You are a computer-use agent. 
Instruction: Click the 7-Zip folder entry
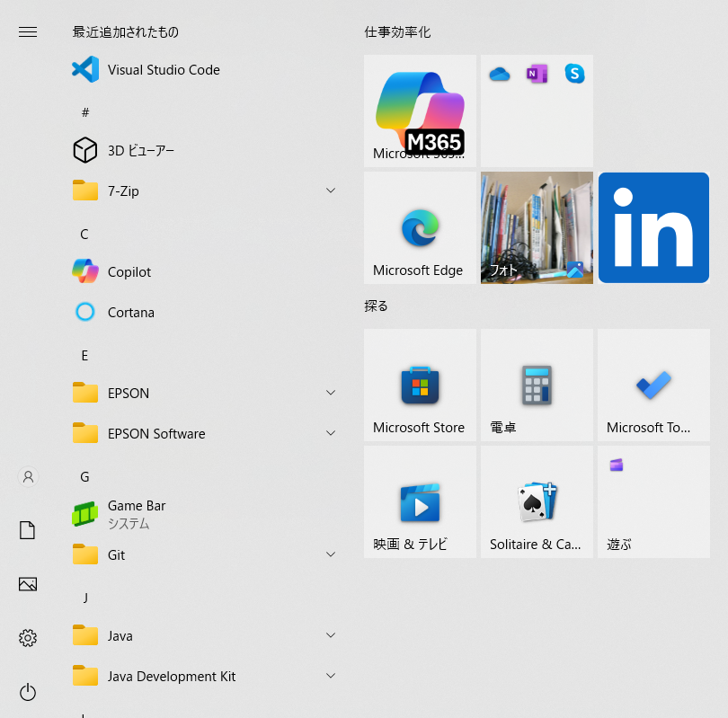(x=204, y=191)
